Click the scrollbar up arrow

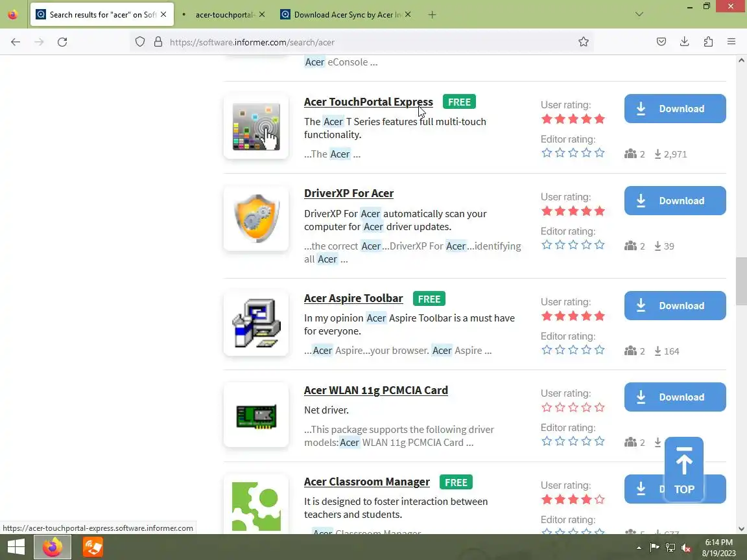741,60
